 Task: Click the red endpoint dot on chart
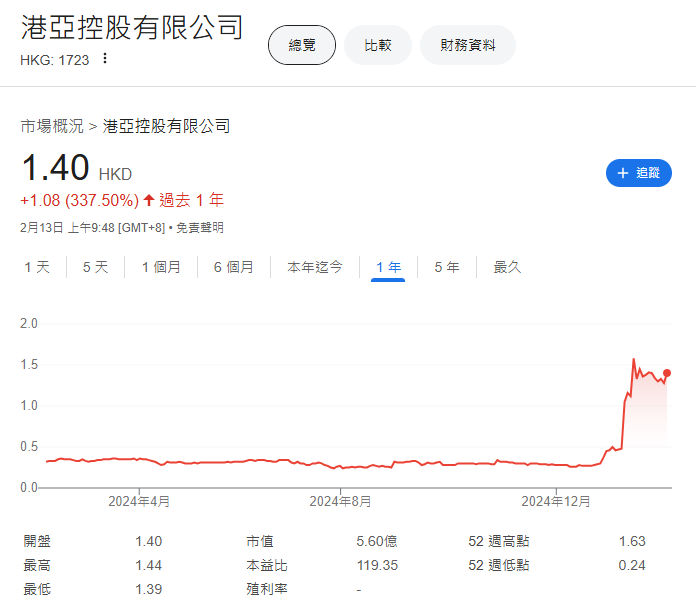(667, 373)
